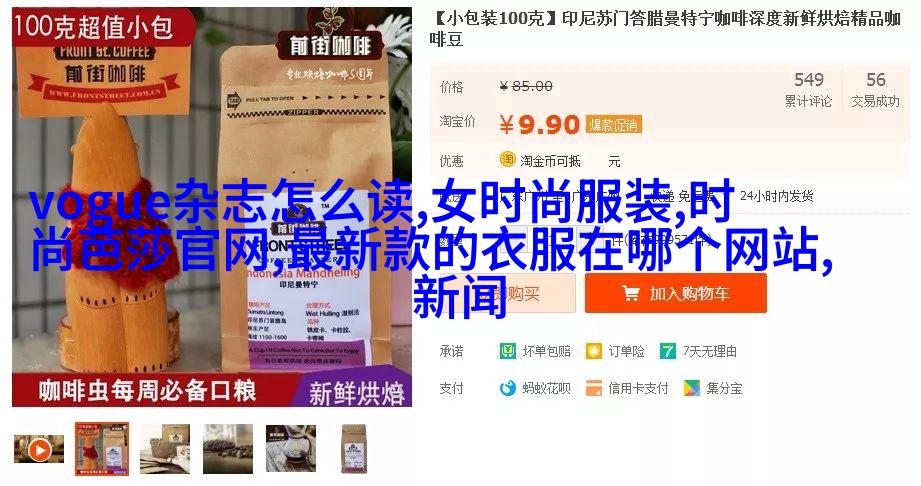Click the 淘金币 gold coin icon

click(x=507, y=160)
